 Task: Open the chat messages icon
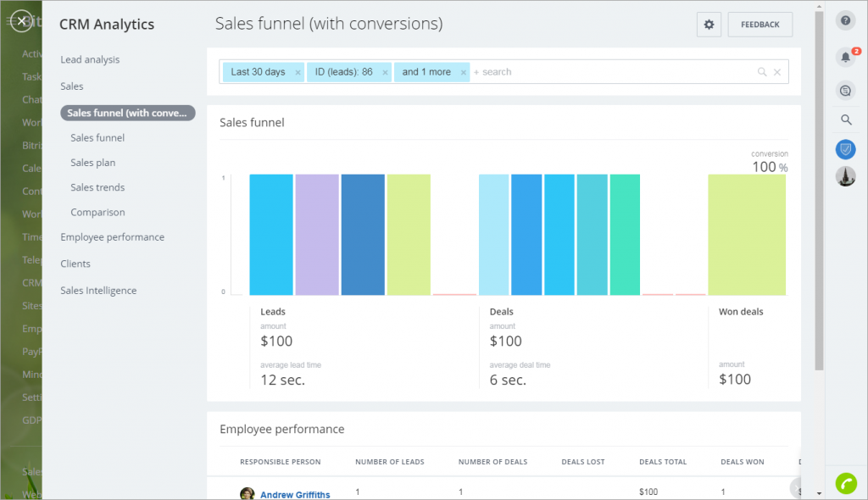[x=845, y=90]
